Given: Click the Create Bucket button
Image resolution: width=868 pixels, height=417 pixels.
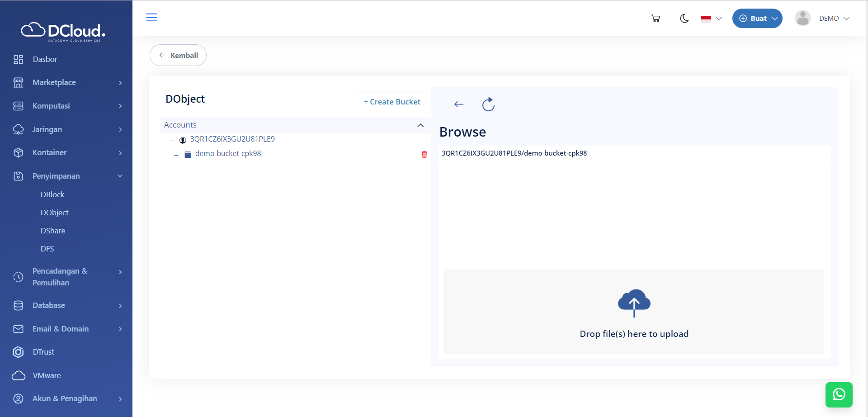Looking at the screenshot, I should pos(392,102).
